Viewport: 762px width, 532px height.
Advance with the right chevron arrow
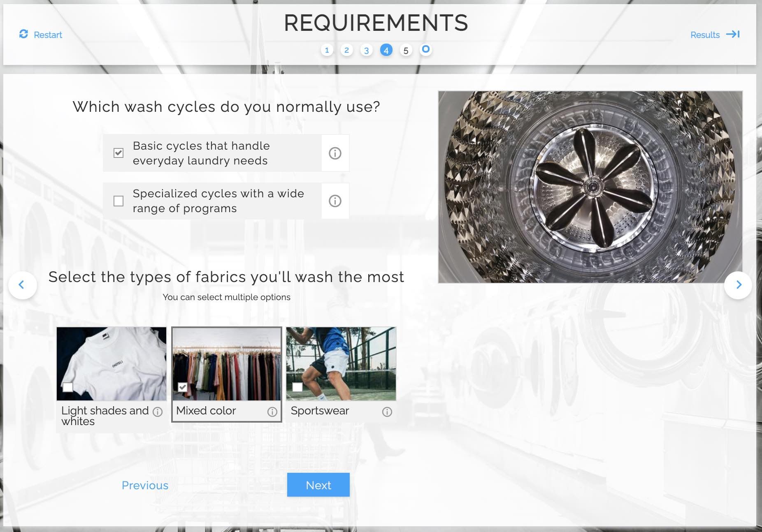[738, 285]
